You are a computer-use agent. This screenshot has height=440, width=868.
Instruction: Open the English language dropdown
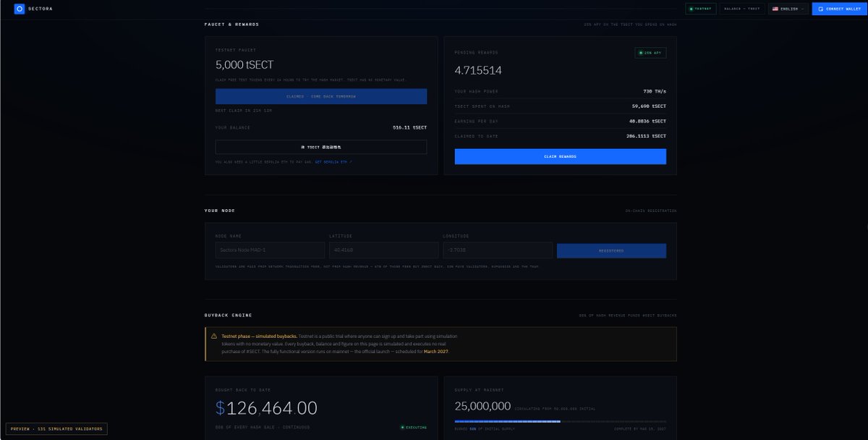788,9
